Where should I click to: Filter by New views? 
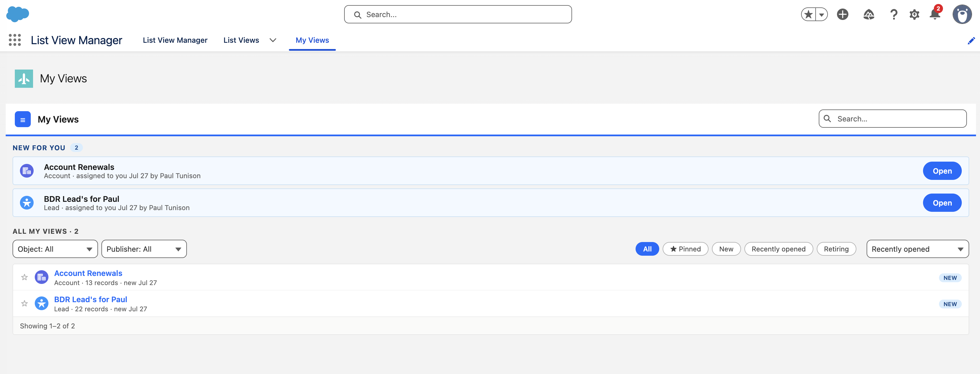coord(726,249)
